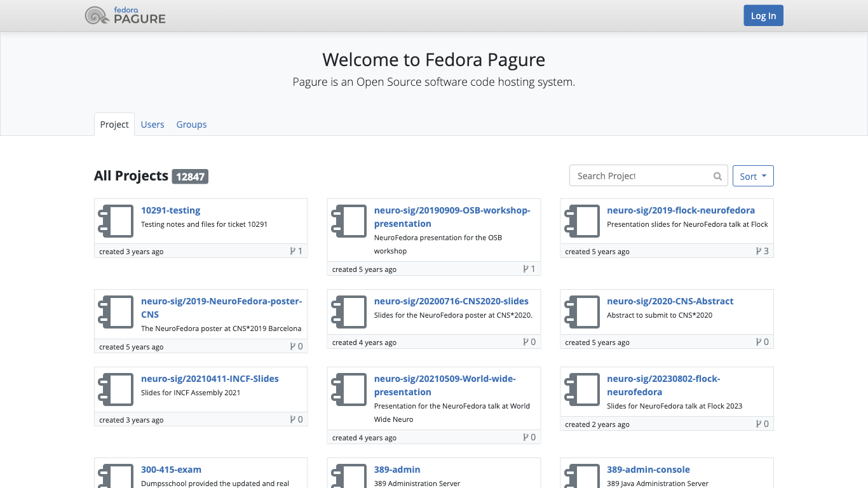Switch to the Users tab
Screen dimensions: 868x488
coord(153,125)
